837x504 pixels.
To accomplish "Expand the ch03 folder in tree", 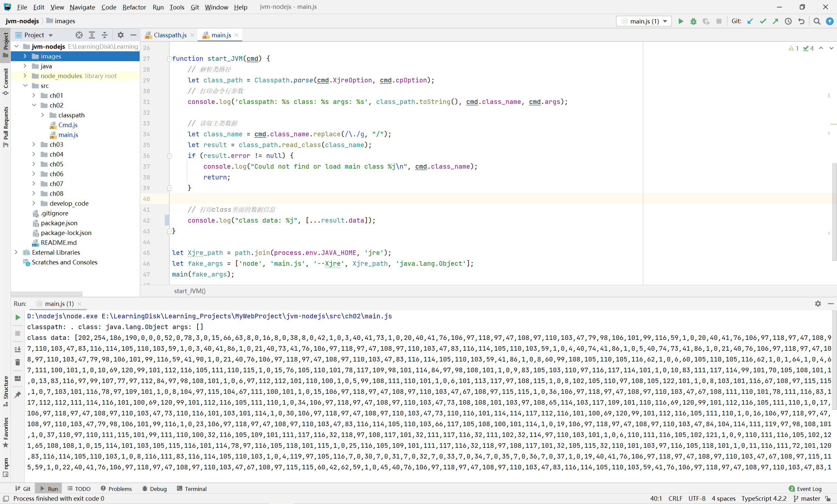I will pos(34,145).
